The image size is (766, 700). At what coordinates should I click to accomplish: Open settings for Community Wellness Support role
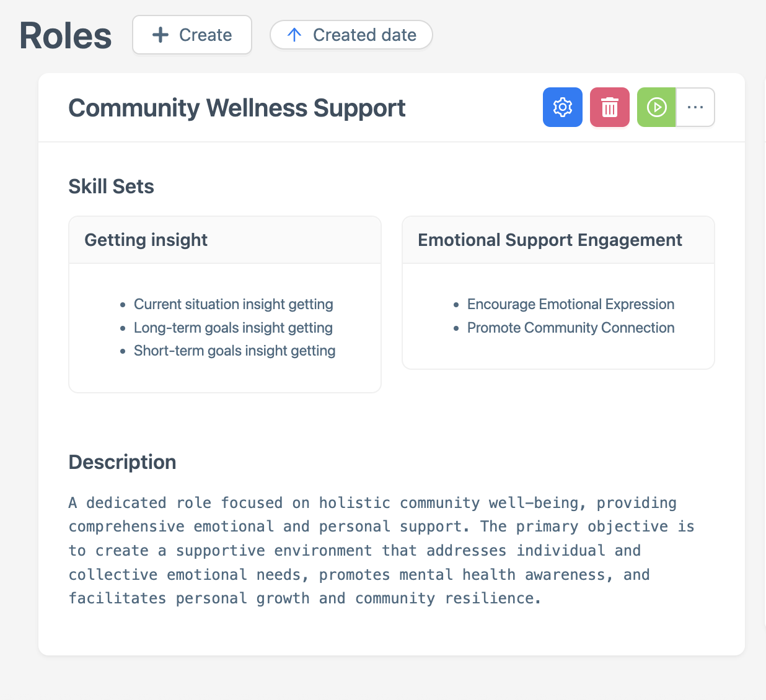tap(562, 107)
